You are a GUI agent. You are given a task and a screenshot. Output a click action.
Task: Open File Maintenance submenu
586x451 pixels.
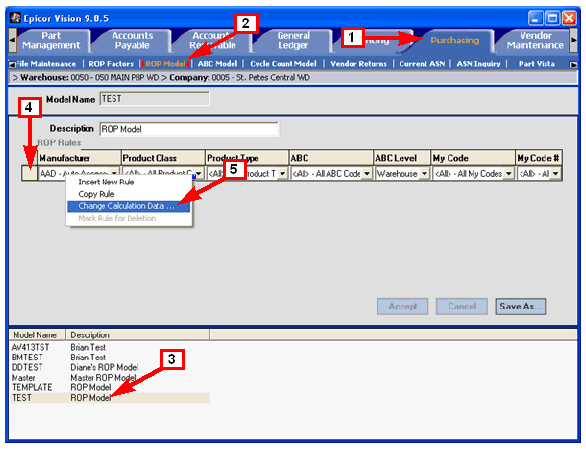pos(46,64)
